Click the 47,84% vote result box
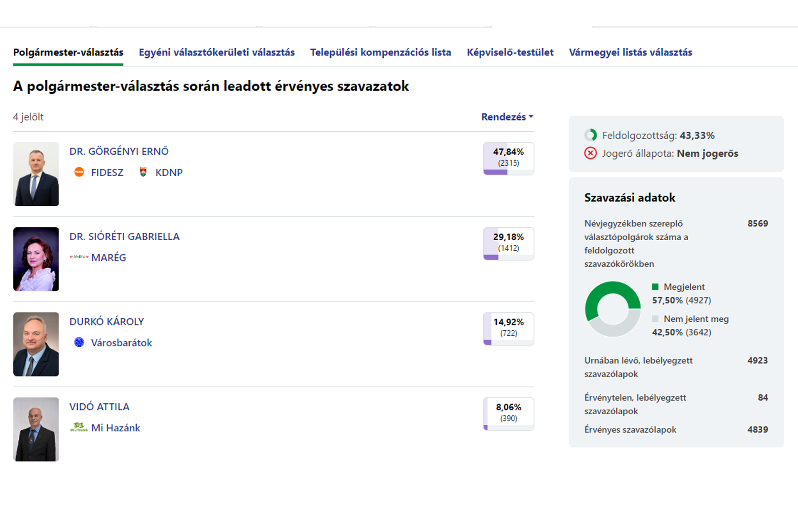 tap(508, 158)
